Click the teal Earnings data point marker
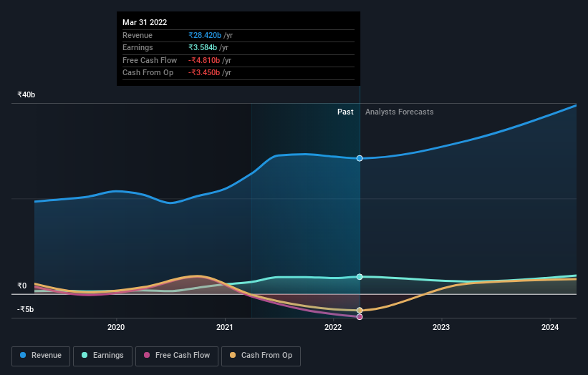The width and height of the screenshot is (588, 375). pyautogui.click(x=360, y=277)
